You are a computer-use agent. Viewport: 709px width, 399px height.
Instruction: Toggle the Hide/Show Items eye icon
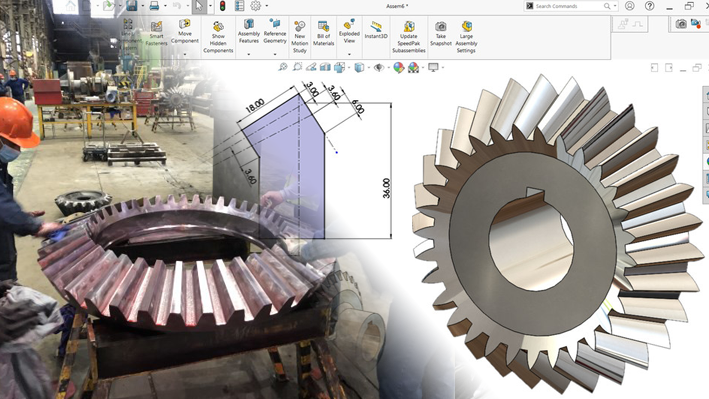point(379,67)
